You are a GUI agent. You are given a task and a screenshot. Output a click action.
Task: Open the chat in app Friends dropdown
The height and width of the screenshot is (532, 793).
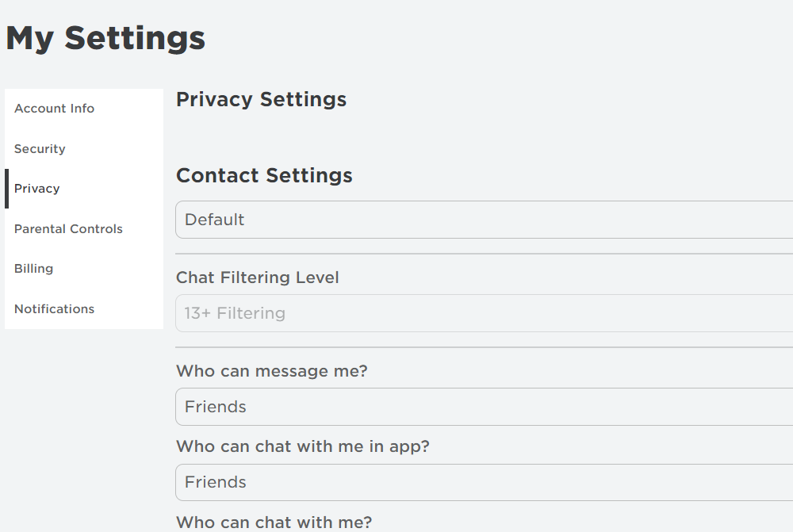[x=484, y=482]
